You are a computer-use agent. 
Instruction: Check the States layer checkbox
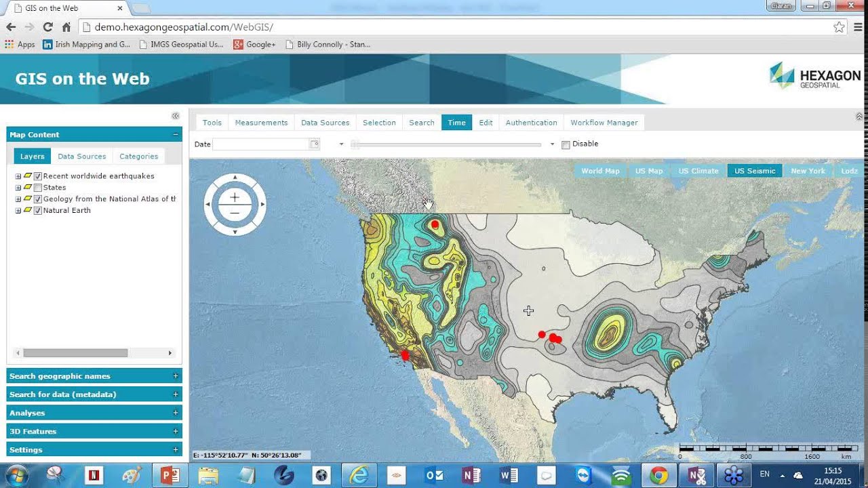38,188
